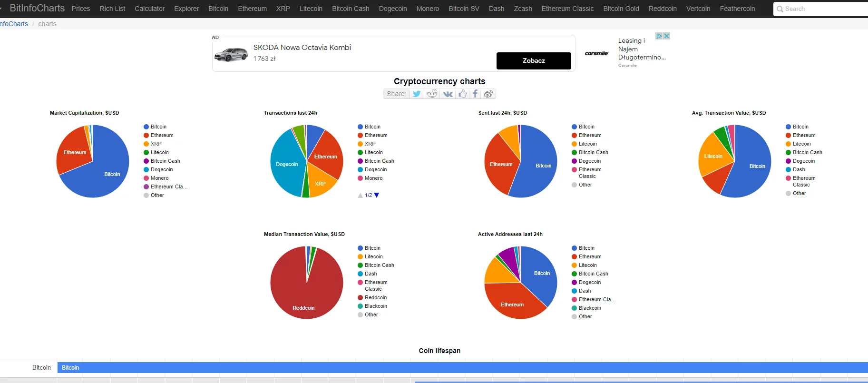Click 'Ethereum Classic' legend text in Avg. Transaction Value
The image size is (868, 383).
(804, 181)
